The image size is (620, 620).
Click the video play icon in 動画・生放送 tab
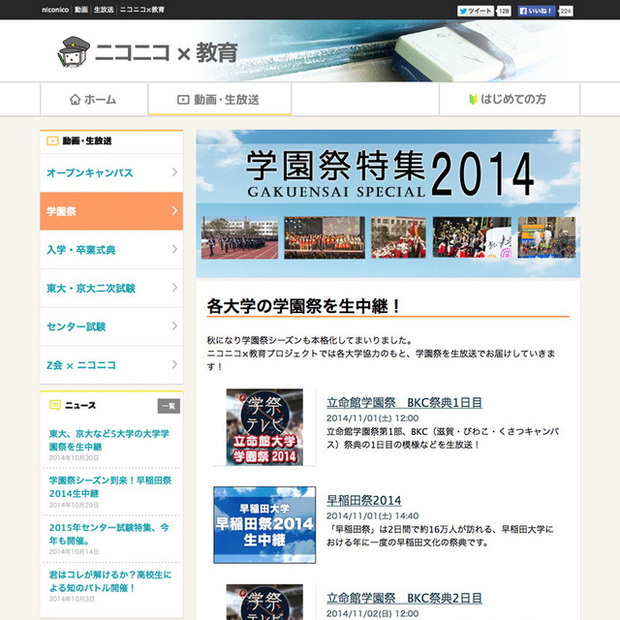pos(183,100)
